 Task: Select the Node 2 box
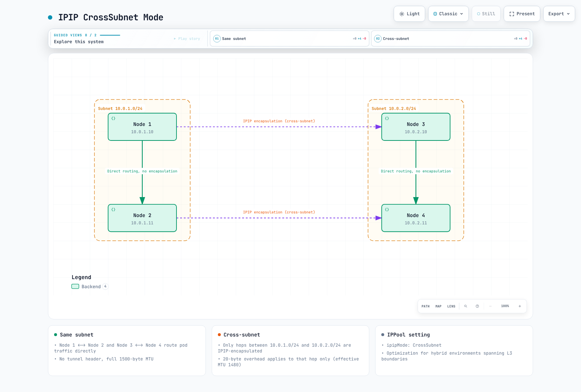pos(142,218)
